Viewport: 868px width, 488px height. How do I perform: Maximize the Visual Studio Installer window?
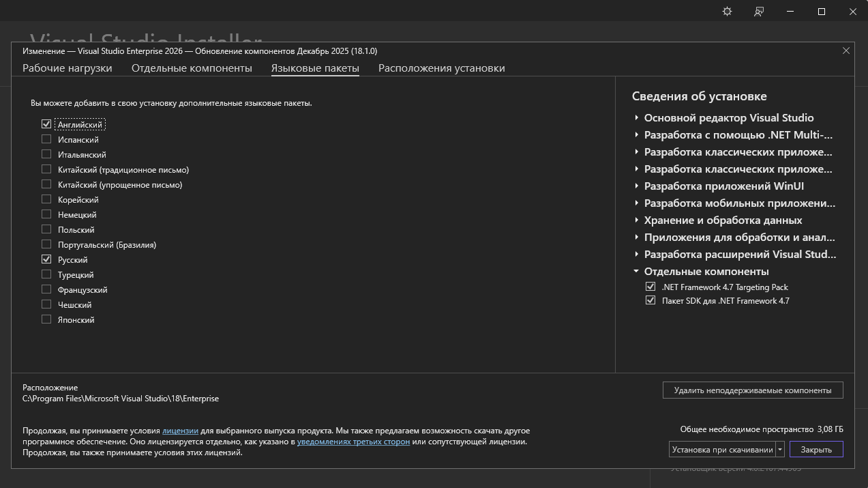(x=822, y=12)
